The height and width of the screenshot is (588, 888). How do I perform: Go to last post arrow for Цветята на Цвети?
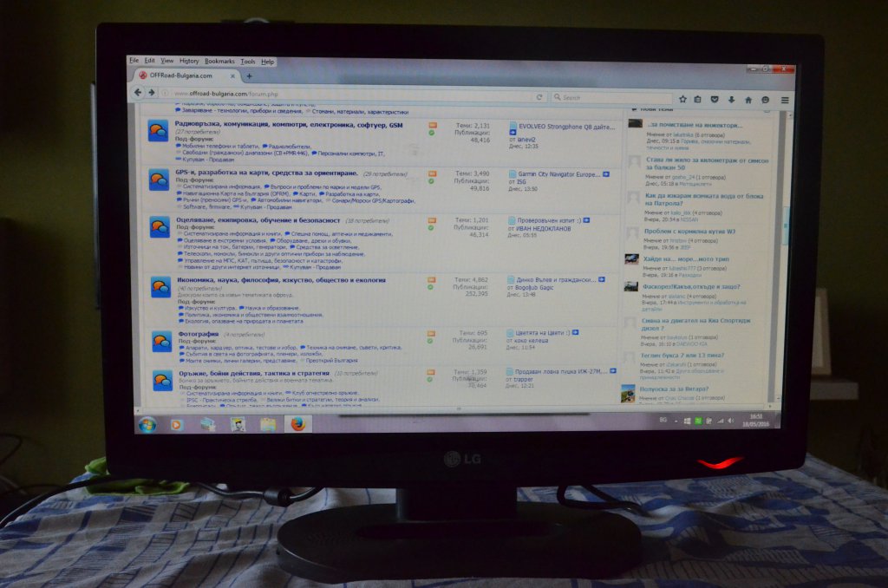click(x=576, y=332)
